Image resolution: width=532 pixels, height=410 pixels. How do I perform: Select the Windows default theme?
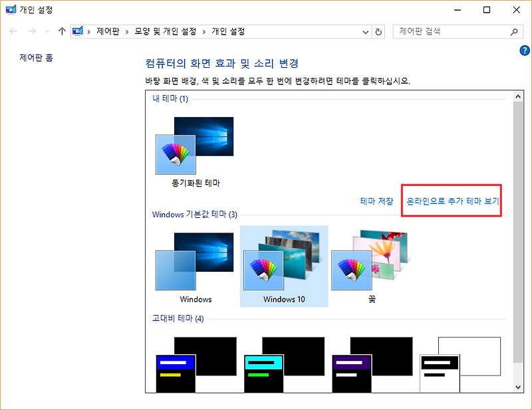coord(196,267)
